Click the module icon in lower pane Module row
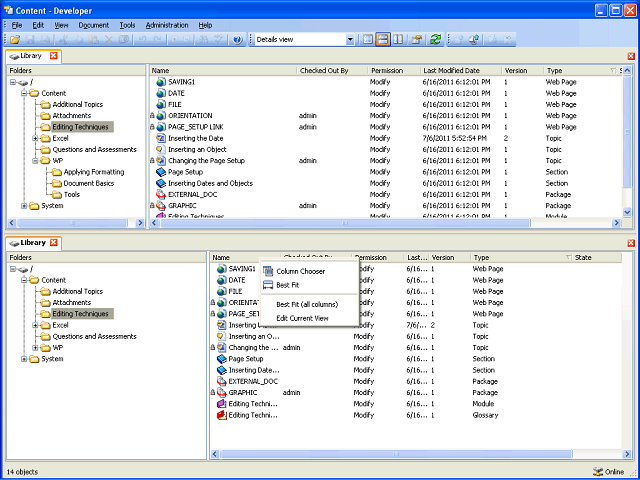 222,404
